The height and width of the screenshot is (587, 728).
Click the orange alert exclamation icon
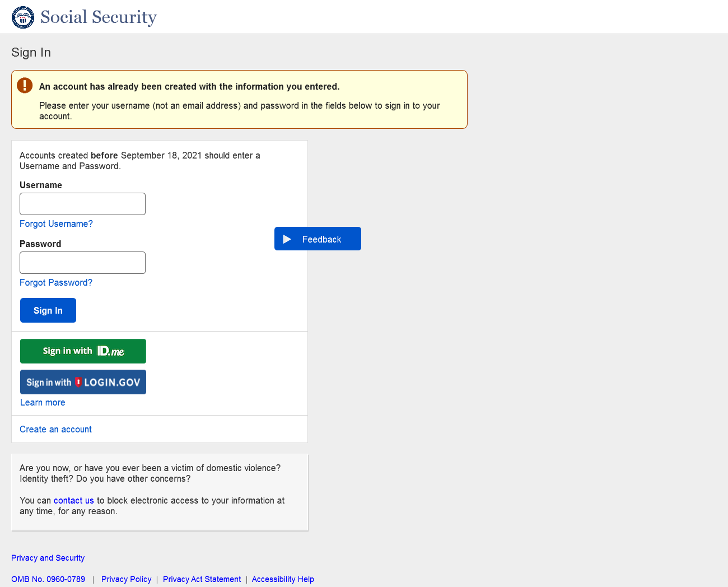click(25, 85)
